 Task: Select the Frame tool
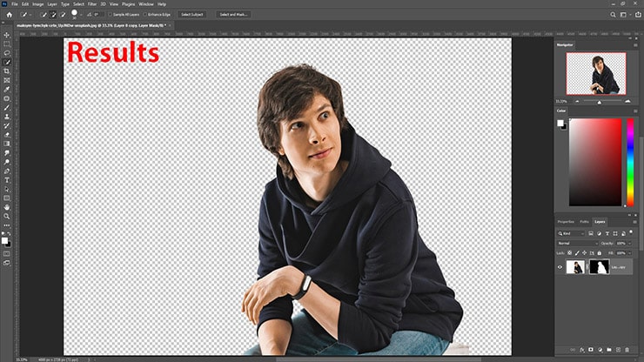[7, 80]
